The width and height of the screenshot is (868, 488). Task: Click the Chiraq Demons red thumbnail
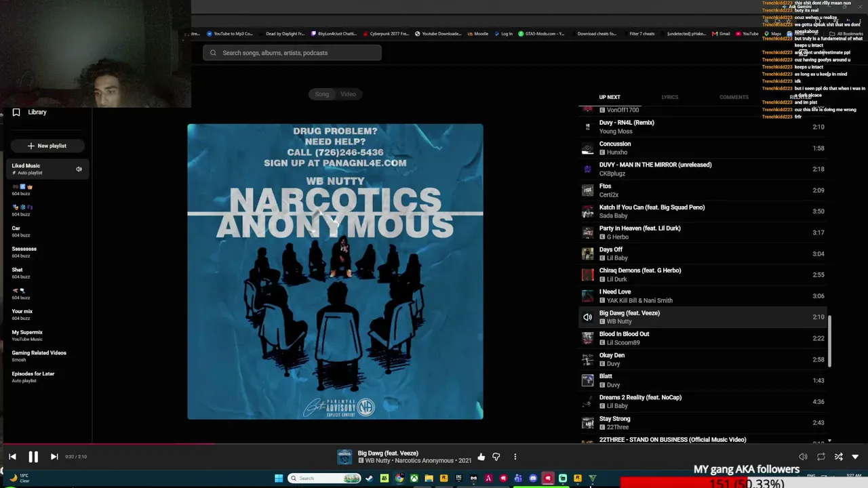[x=587, y=274]
